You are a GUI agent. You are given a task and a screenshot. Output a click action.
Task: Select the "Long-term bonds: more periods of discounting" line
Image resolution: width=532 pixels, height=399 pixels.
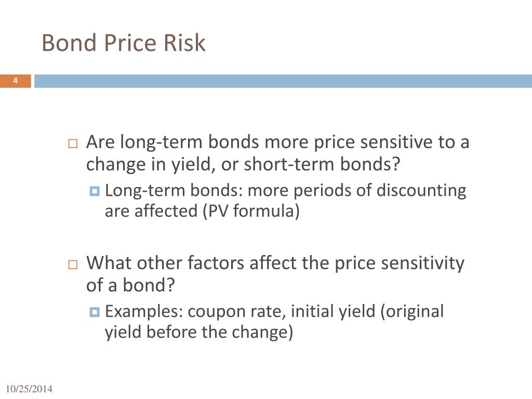point(286,191)
